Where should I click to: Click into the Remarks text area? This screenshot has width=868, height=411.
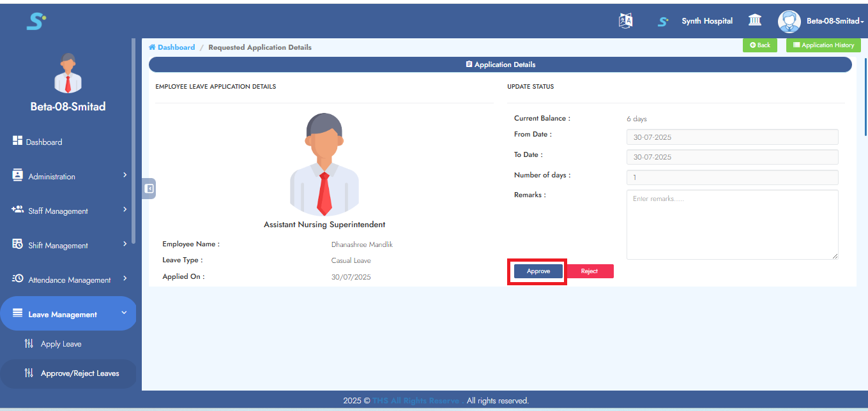[x=732, y=224]
